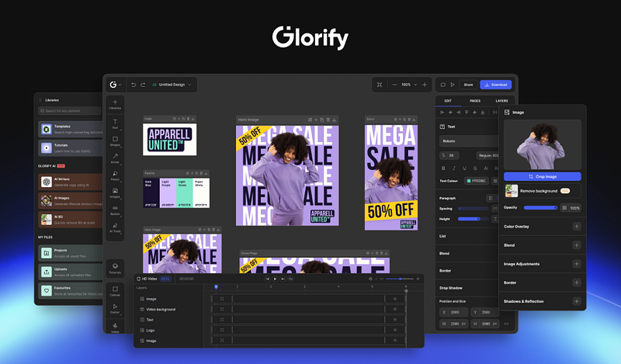This screenshot has width=621, height=364.
Task: Toggle italic text formatting
Action: (x=454, y=168)
